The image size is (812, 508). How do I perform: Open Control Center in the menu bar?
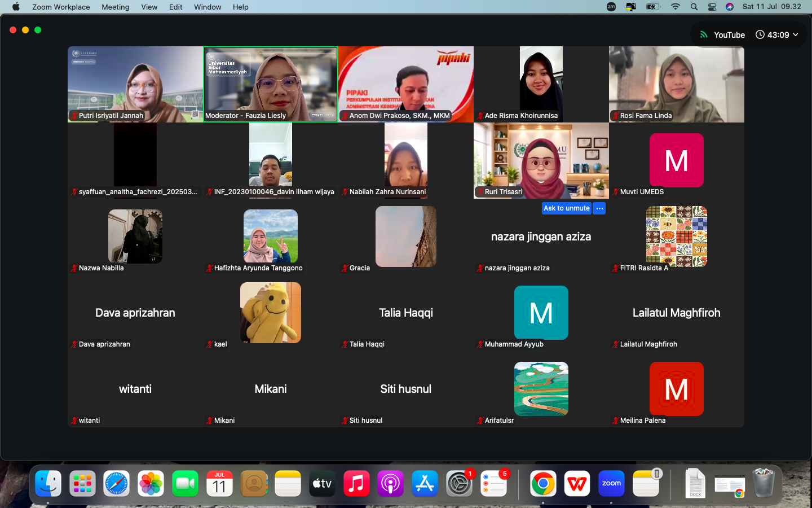point(712,7)
